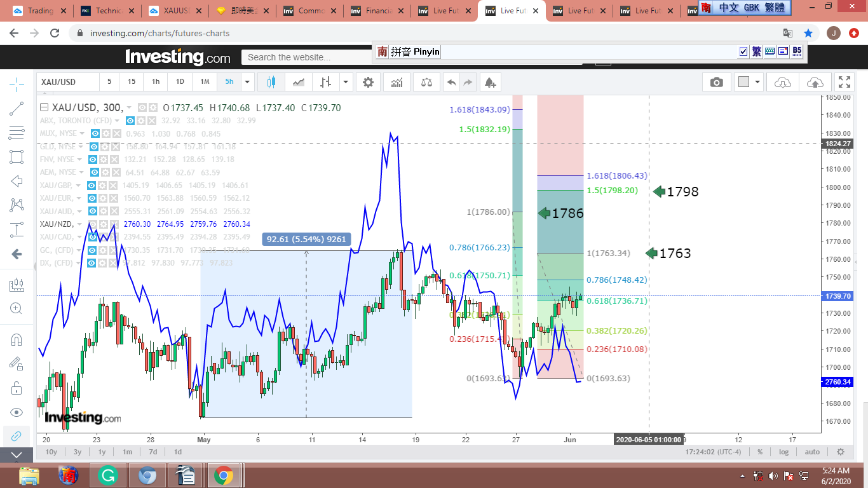This screenshot has height=488, width=868.
Task: Zoom chart range to 1y
Action: pos(102,452)
